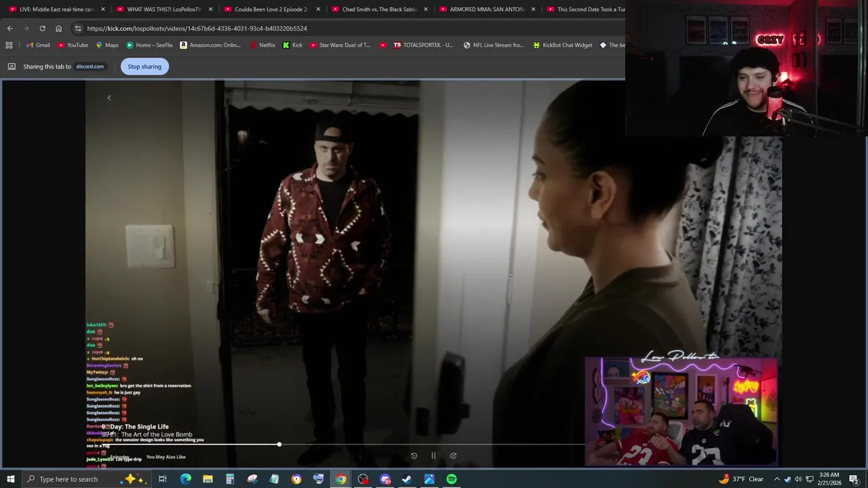Pause the video with the pause button
Image resolution: width=868 pixels, height=488 pixels.
[x=433, y=455]
